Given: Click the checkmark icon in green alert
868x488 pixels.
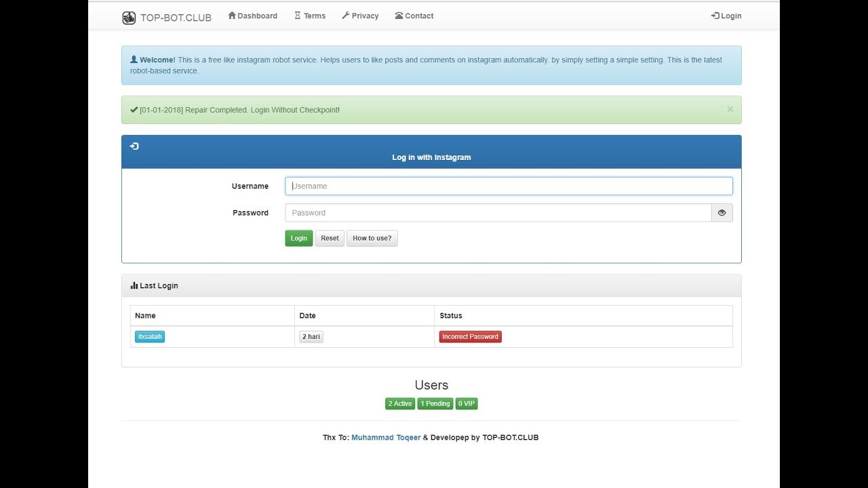Looking at the screenshot, I should pyautogui.click(x=134, y=110).
